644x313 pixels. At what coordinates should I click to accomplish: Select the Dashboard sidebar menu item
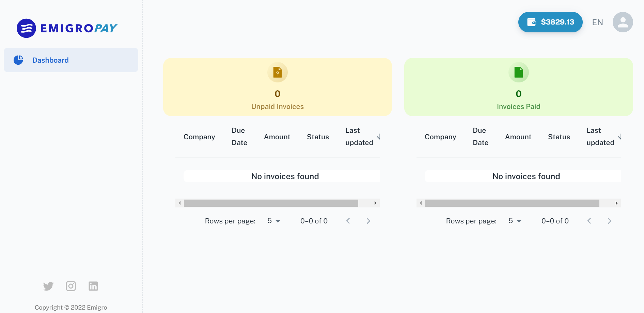point(71,60)
